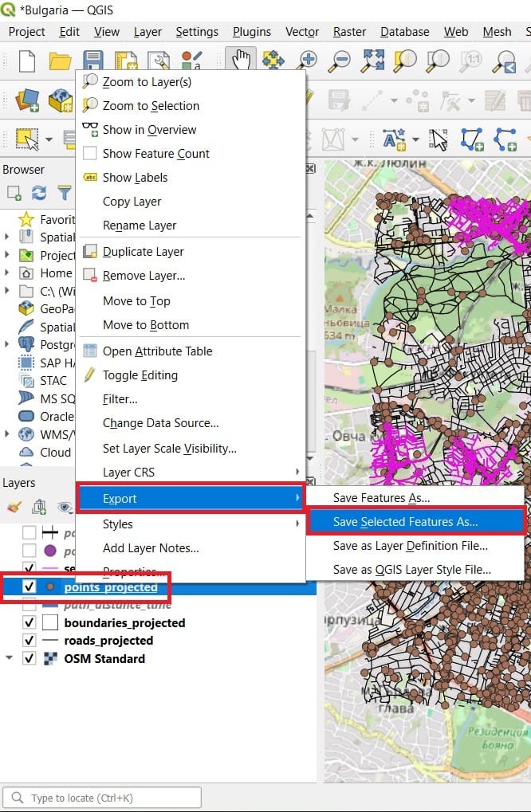Open the Select Features tool dropdown arrow

[x=49, y=139]
